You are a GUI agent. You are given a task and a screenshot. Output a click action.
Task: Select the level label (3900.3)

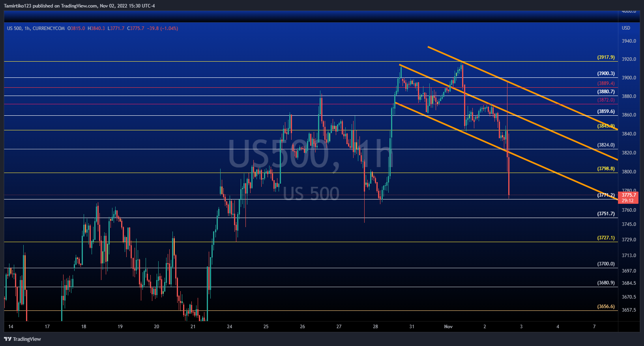point(606,73)
